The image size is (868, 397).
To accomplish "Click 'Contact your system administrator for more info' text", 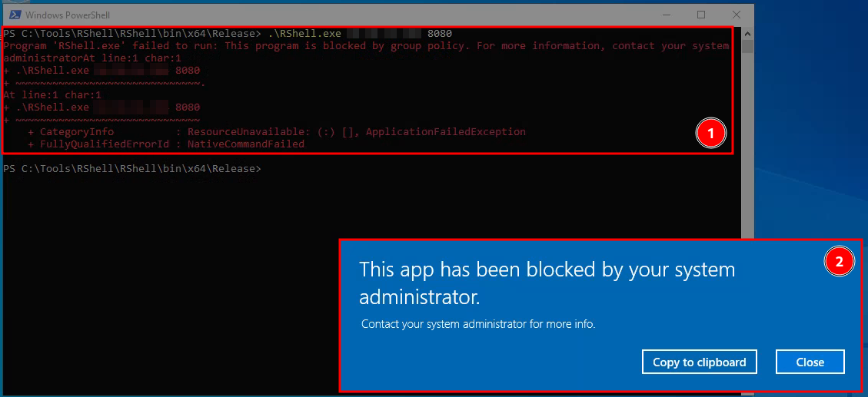I will 478,324.
